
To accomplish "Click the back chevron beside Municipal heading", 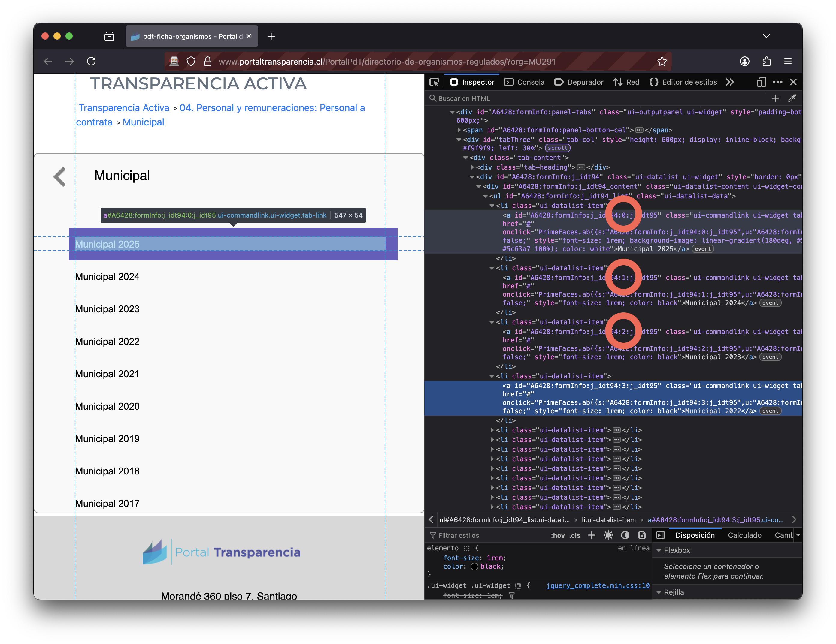I will pos(60,177).
